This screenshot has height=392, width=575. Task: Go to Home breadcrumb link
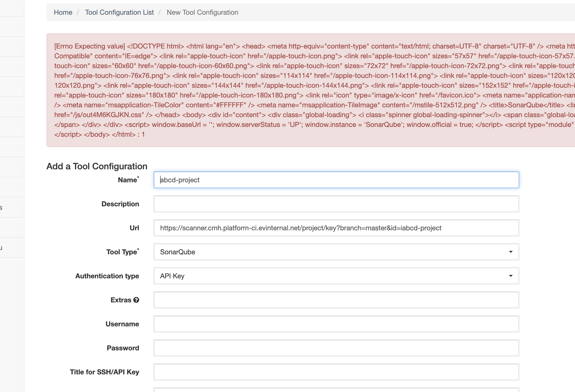click(63, 12)
